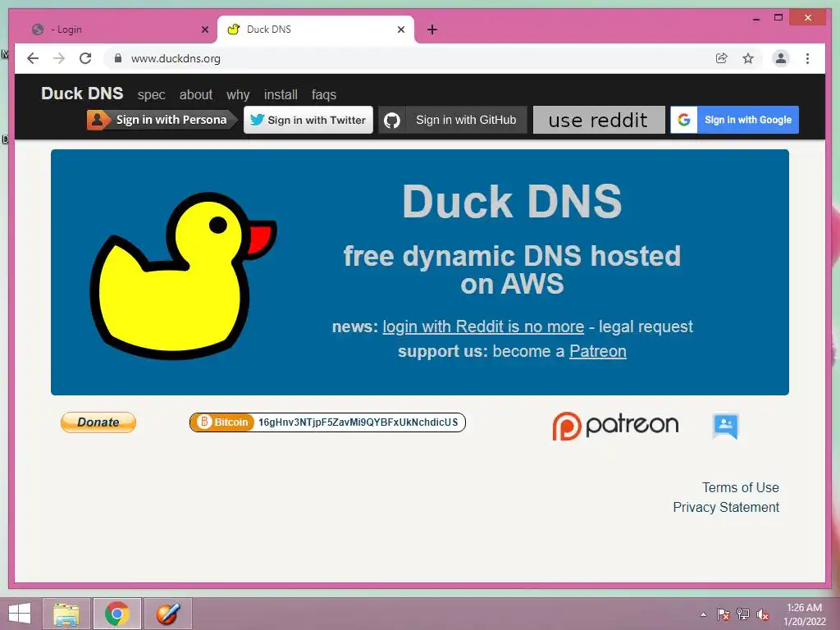The height and width of the screenshot is (630, 840).
Task: Minimize the Chrome window
Action: [756, 18]
